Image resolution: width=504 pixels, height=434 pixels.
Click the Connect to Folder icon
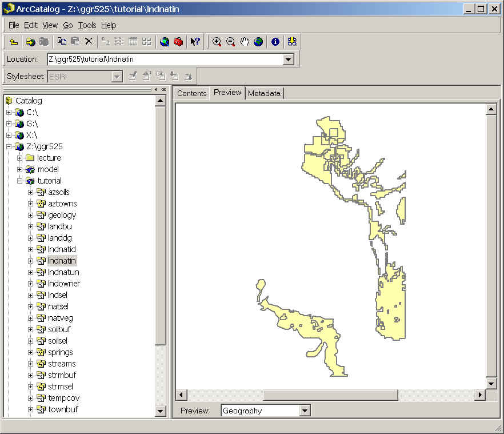pyautogui.click(x=30, y=42)
